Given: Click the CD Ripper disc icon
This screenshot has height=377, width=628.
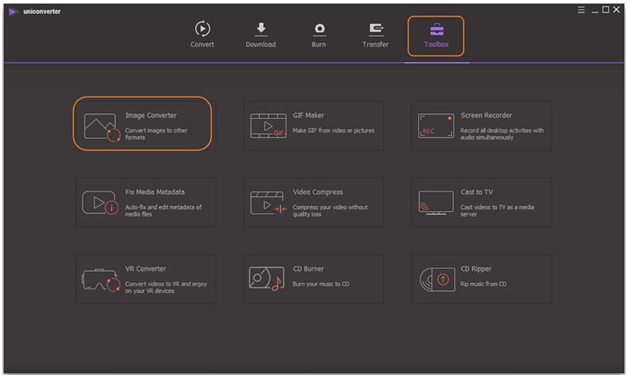Looking at the screenshot, I should tap(437, 279).
